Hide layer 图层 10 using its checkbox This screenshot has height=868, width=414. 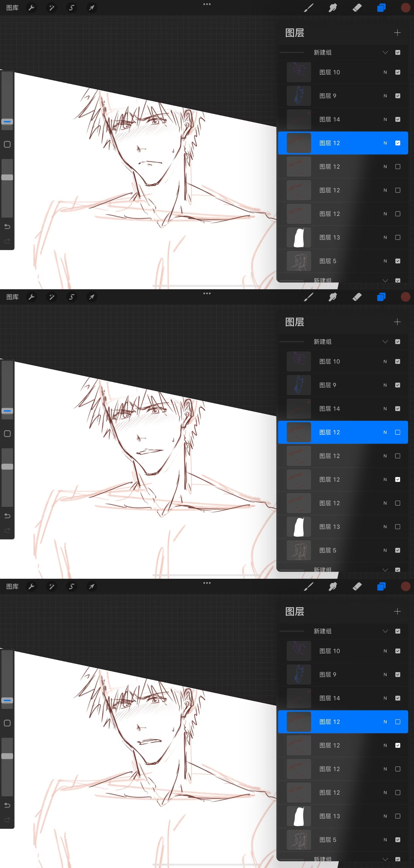397,72
